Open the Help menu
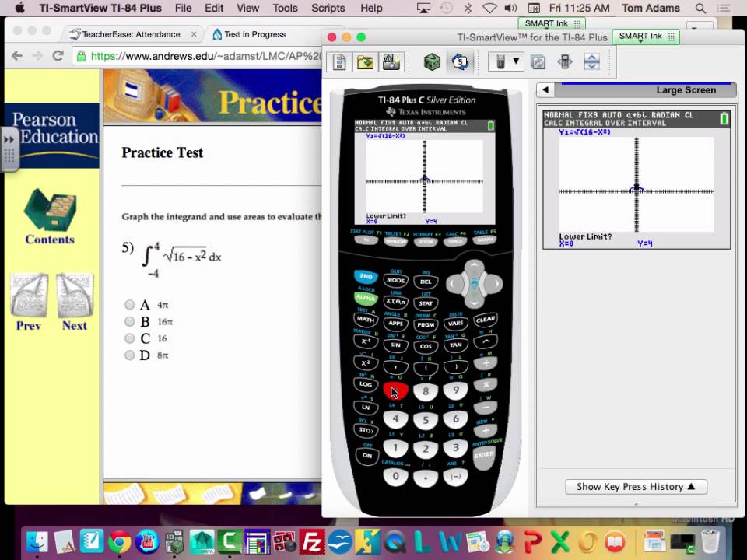Viewport: 747px width, 560px height. point(371,8)
